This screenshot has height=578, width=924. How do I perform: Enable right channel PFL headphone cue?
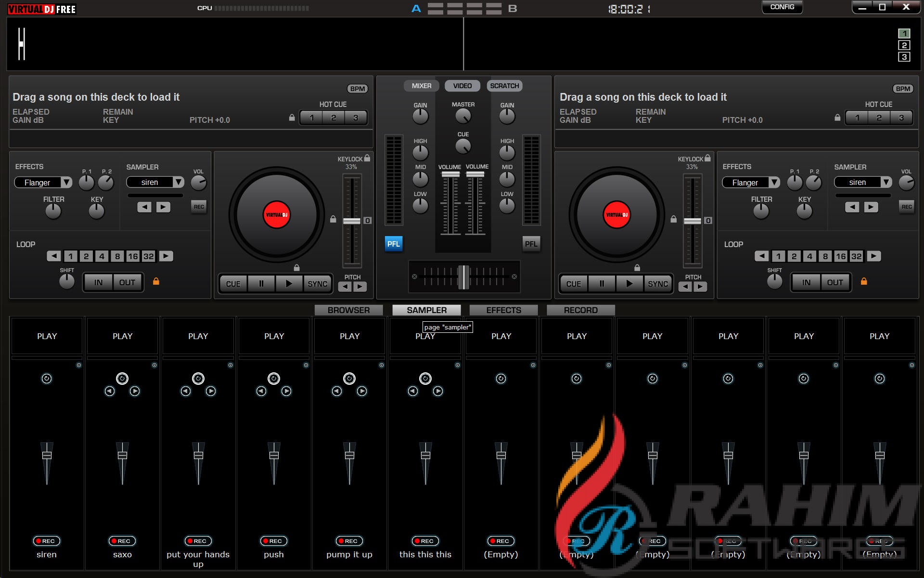(531, 244)
